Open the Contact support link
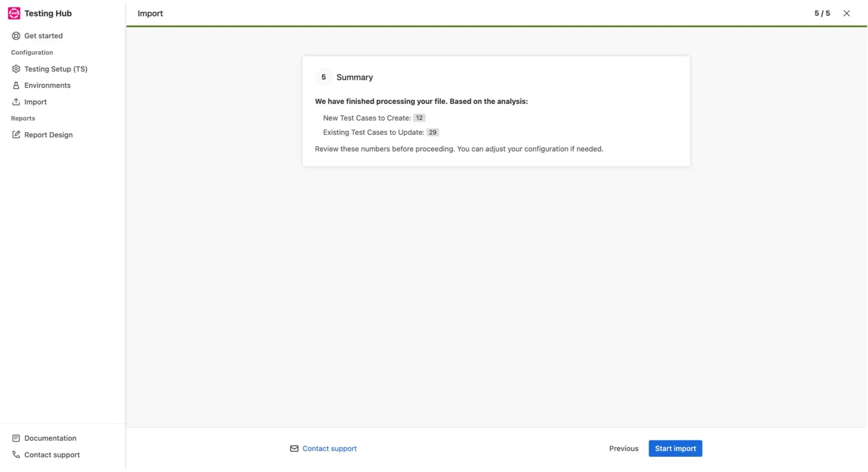The image size is (868, 472). pyautogui.click(x=329, y=448)
